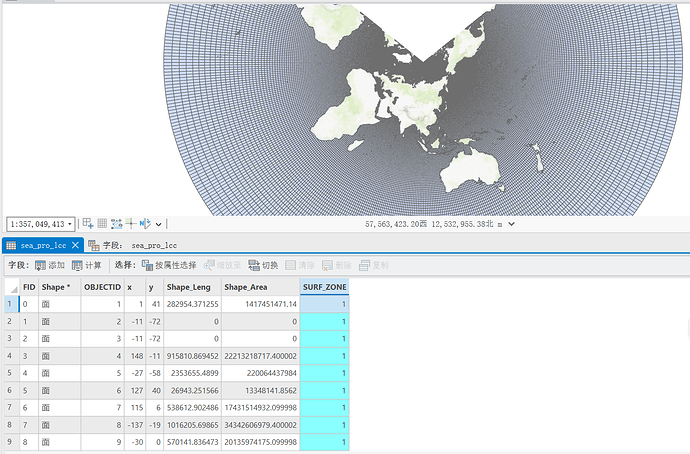This screenshot has height=454, width=690.
Task: Click the Shape_Area column header
Action: point(246,287)
